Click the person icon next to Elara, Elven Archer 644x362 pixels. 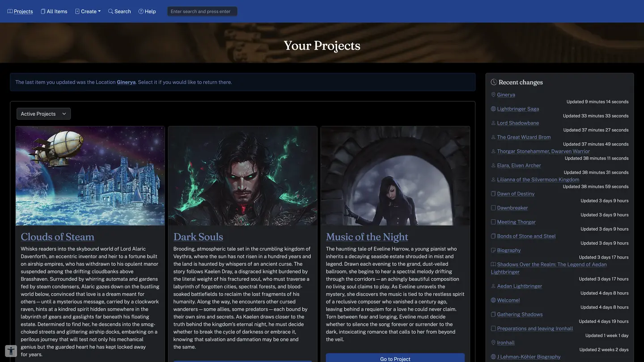493,165
